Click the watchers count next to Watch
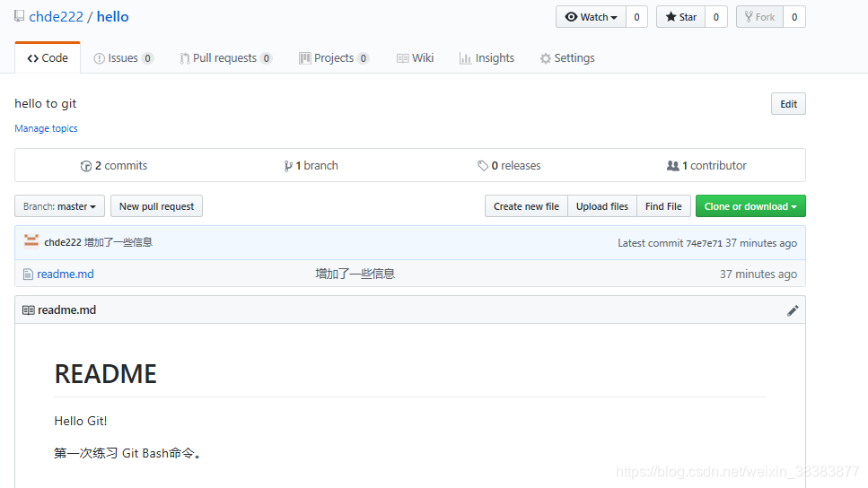 pyautogui.click(x=636, y=17)
